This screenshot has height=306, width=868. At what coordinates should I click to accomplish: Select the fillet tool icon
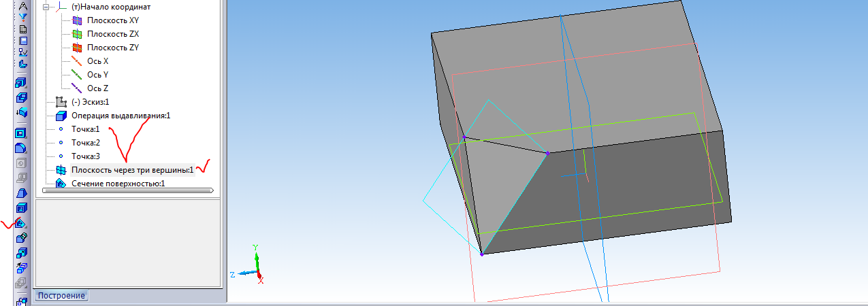(x=22, y=148)
